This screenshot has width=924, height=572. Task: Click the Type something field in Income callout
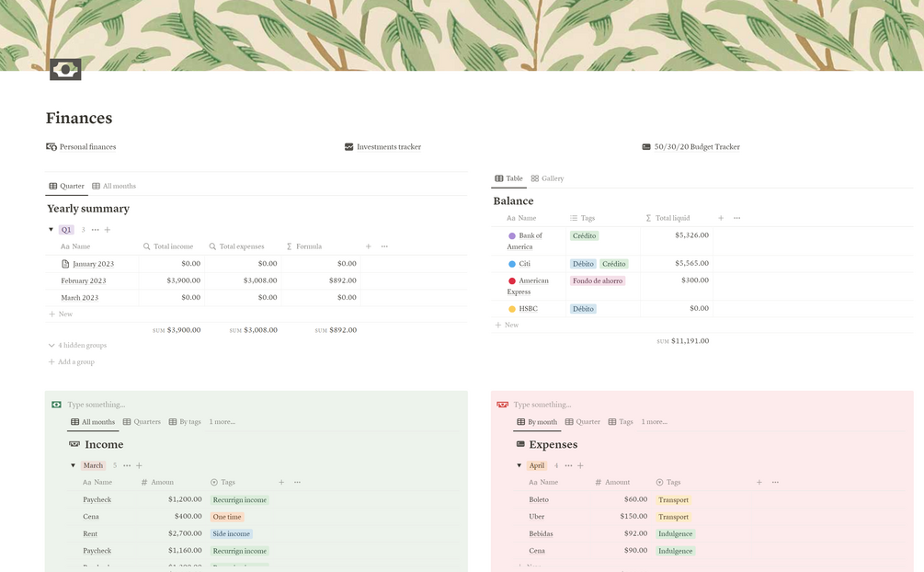coord(96,405)
